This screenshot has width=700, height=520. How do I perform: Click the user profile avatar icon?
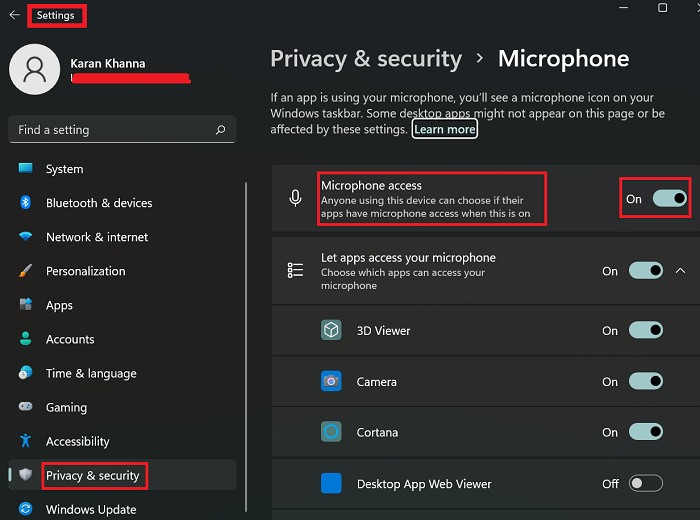click(x=35, y=69)
